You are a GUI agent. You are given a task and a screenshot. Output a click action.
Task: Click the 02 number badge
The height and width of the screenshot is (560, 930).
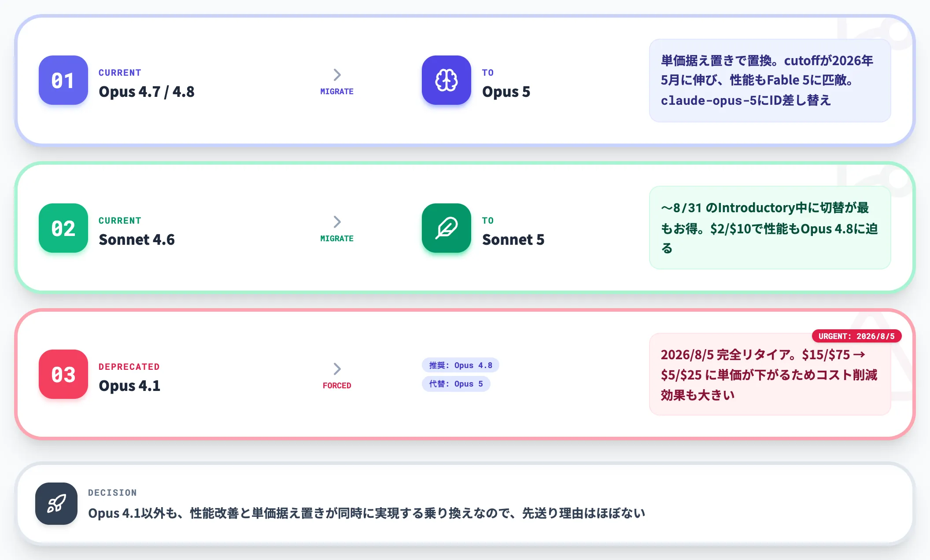point(63,228)
